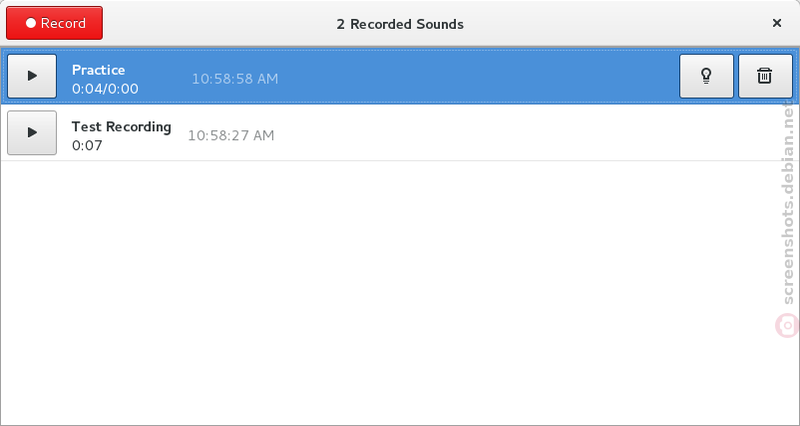Play the Test Recording sound

[32, 133]
